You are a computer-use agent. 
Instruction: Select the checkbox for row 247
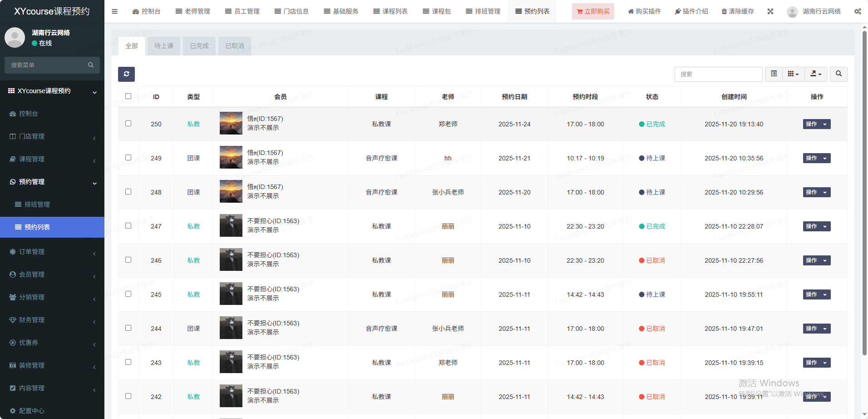[128, 226]
